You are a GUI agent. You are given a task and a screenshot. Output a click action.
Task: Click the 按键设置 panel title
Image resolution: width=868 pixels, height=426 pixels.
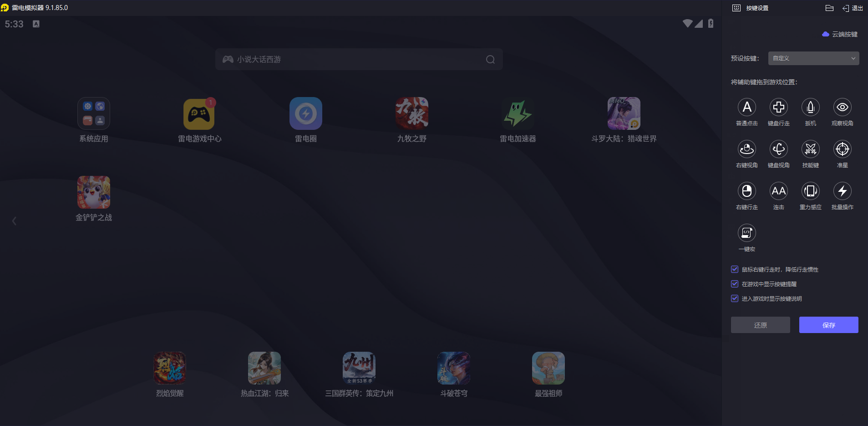[757, 8]
